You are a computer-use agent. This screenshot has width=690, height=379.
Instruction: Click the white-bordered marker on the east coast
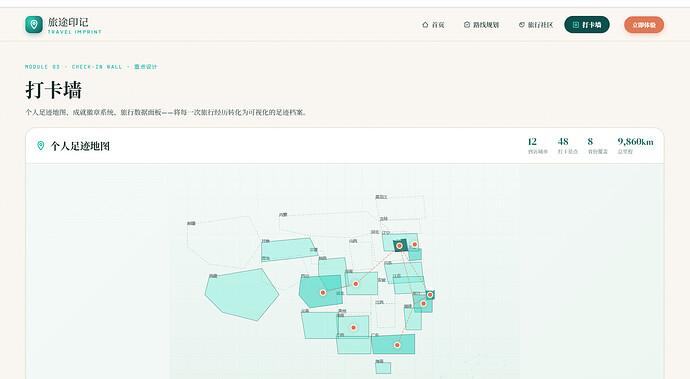pos(430,294)
